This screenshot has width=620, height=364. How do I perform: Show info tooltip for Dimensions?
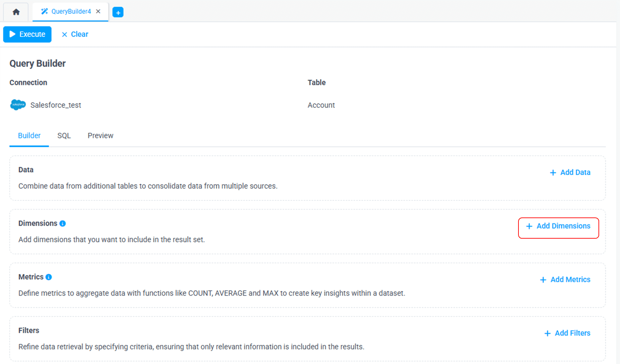tap(63, 224)
